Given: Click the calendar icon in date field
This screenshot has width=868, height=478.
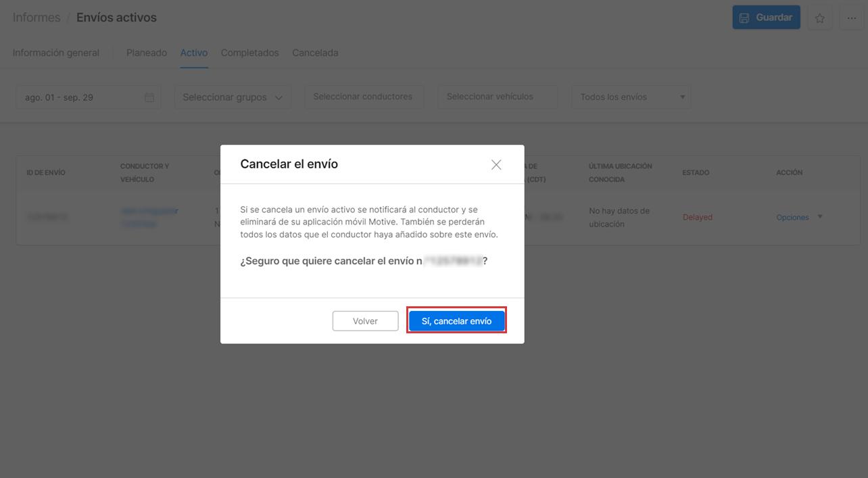Looking at the screenshot, I should click(149, 97).
